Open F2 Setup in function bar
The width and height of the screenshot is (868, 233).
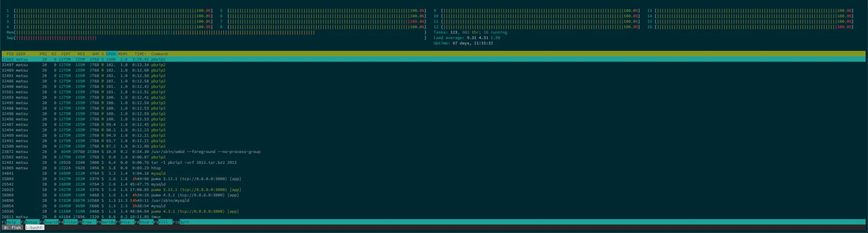click(x=30, y=222)
